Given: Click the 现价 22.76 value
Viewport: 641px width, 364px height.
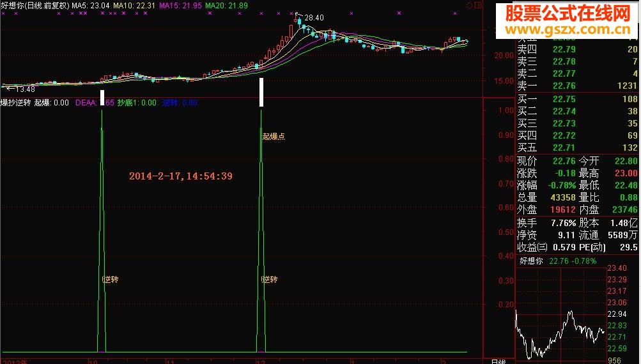Looking at the screenshot, I should pos(564,161).
